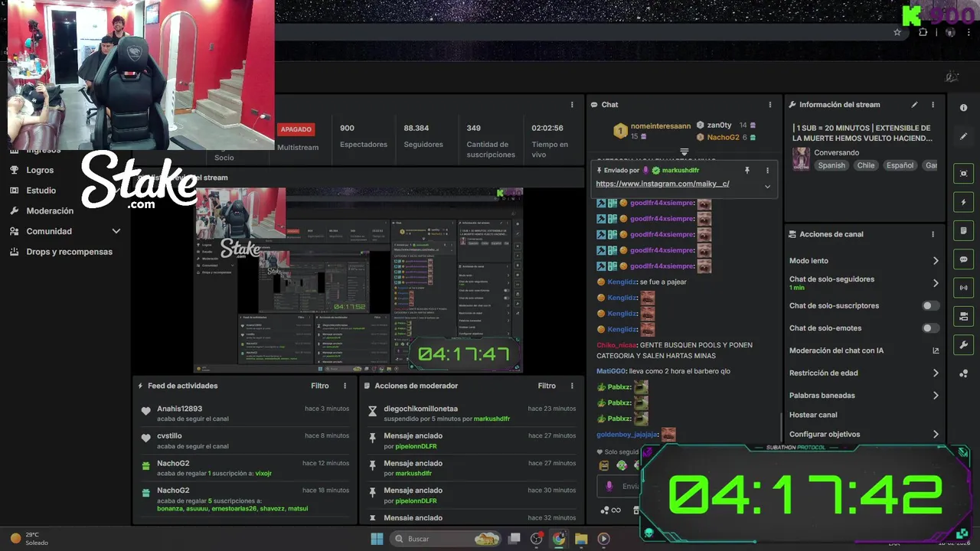Expand the pinned message chevron

coord(767,186)
